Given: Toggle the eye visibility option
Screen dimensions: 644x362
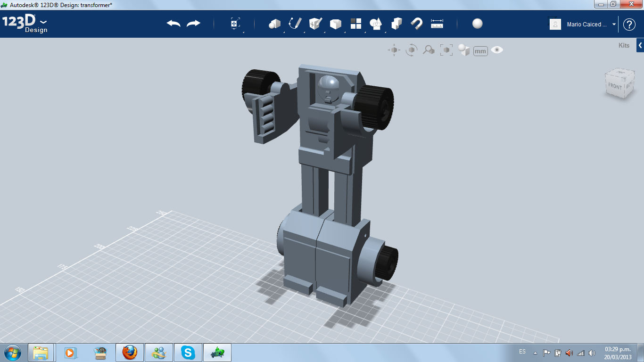Looking at the screenshot, I should point(497,50).
